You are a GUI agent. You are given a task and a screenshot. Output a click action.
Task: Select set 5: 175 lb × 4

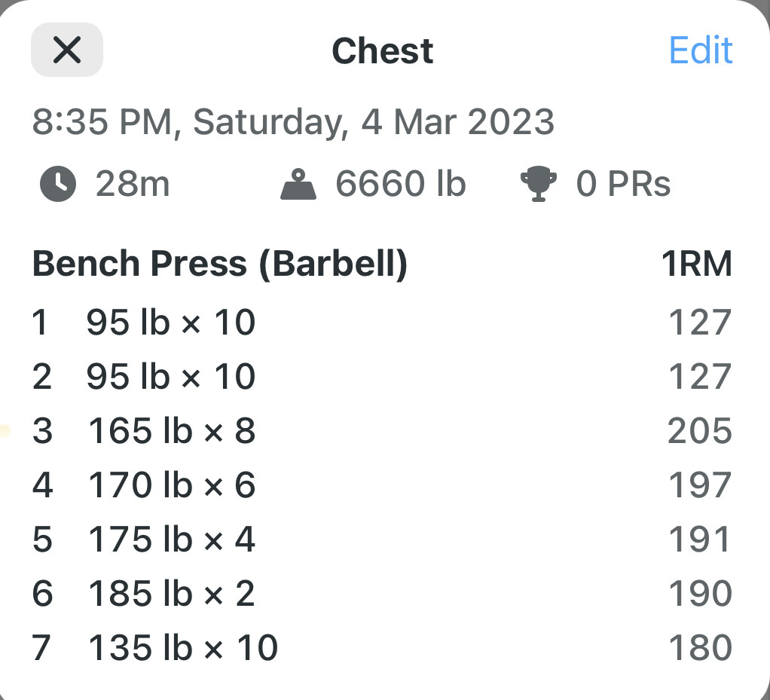pos(382,540)
